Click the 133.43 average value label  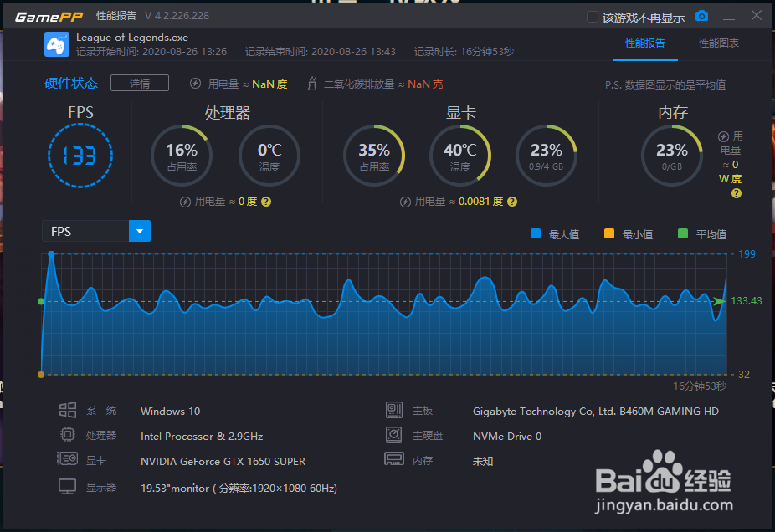point(746,301)
